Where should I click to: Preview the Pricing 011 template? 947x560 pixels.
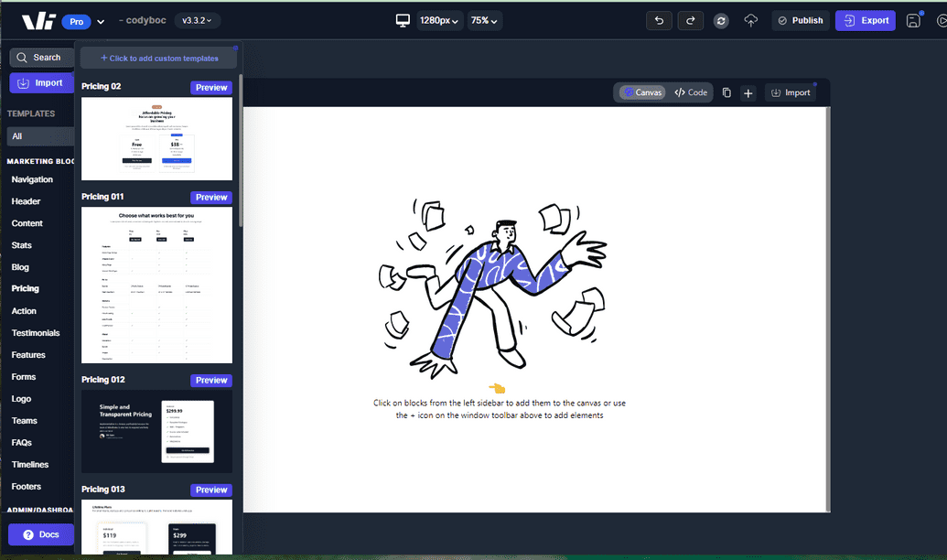coord(211,198)
